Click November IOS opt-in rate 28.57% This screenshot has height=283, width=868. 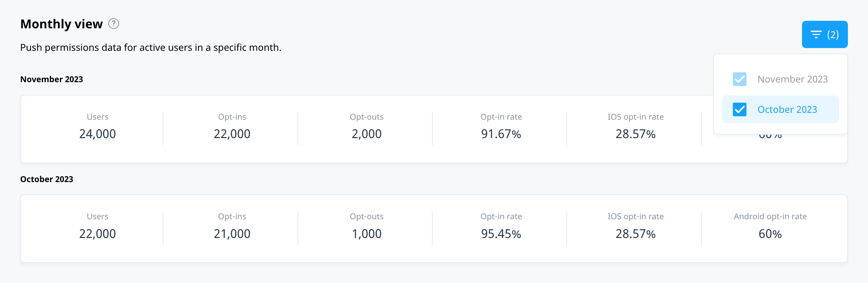coord(636,134)
